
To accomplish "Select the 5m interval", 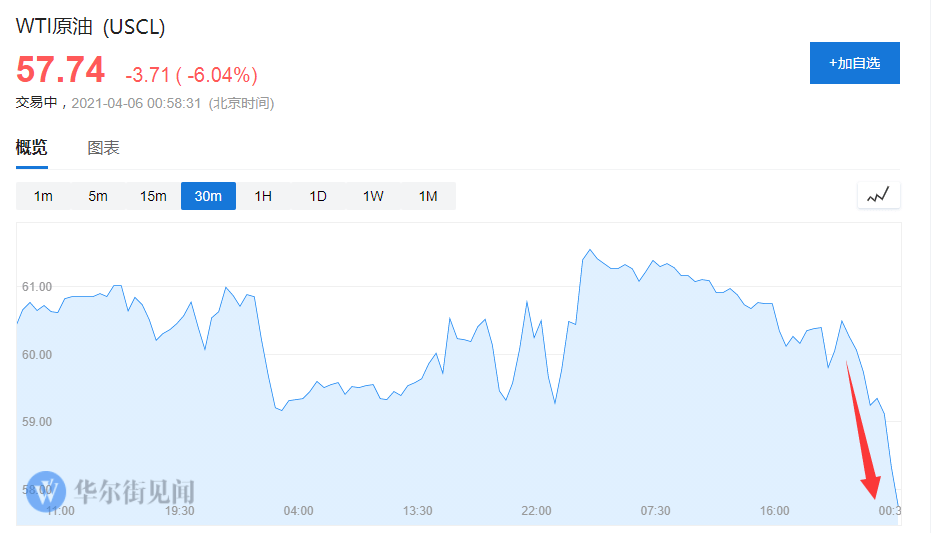I will pyautogui.click(x=98, y=196).
